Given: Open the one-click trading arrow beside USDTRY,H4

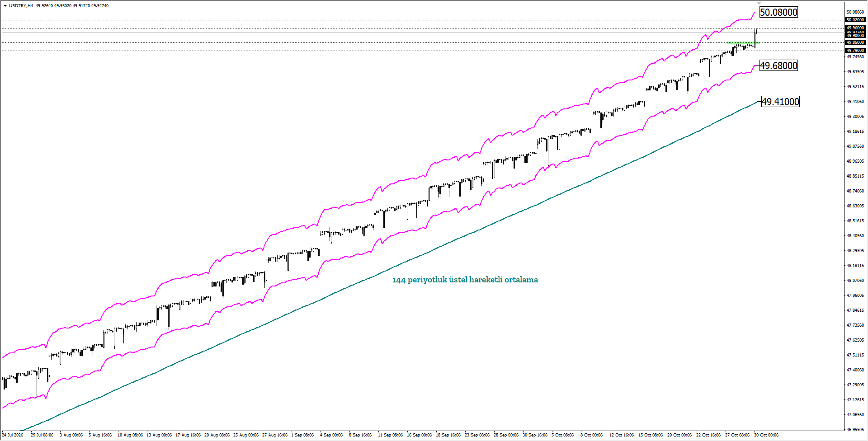Looking at the screenshot, I should pyautogui.click(x=5, y=6).
